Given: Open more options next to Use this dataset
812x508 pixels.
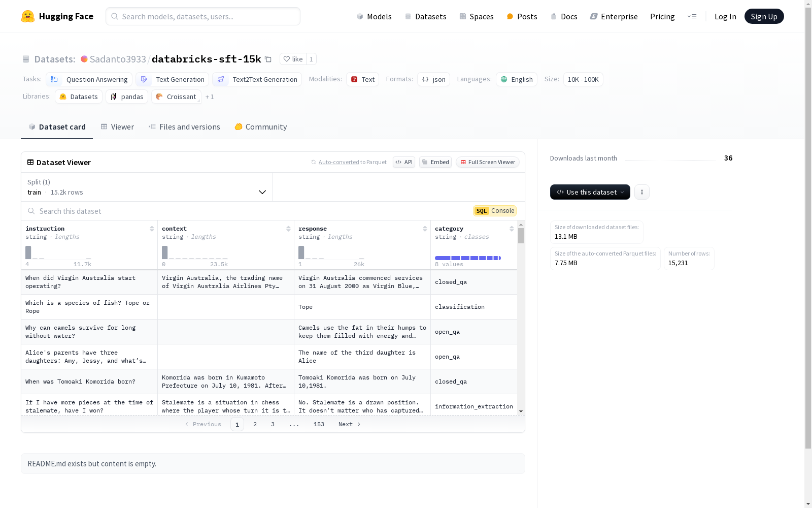Looking at the screenshot, I should [642, 192].
